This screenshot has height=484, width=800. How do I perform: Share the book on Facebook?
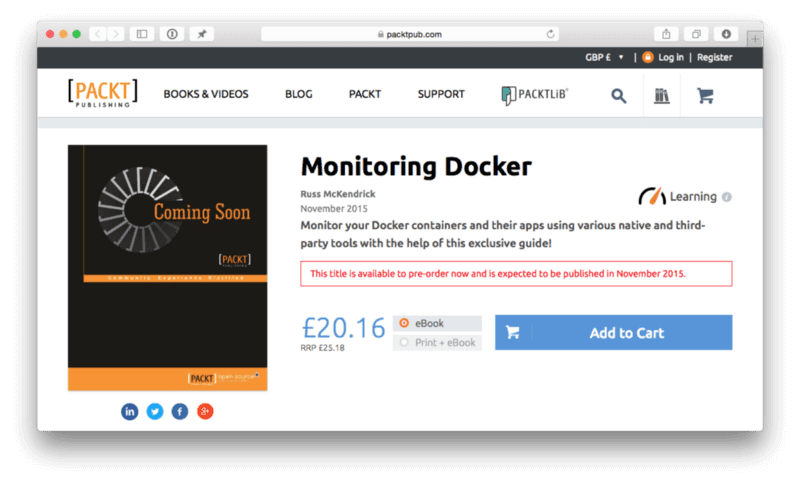(x=180, y=411)
